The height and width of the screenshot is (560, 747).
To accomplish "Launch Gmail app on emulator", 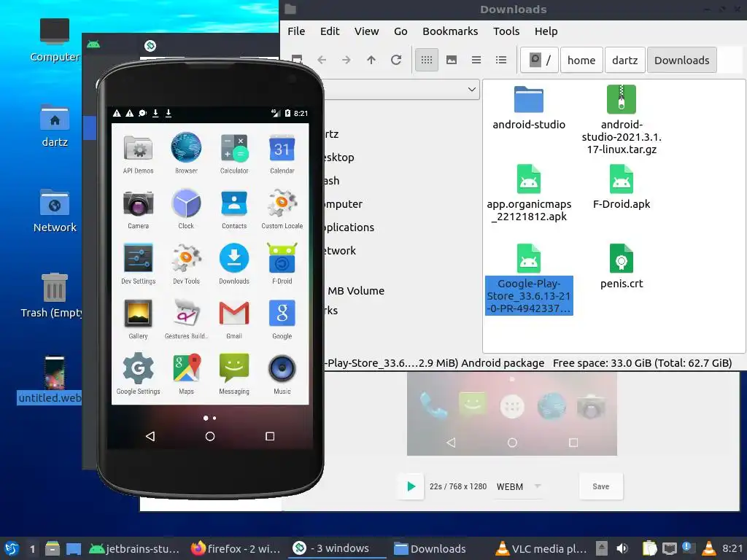I will 234,319.
